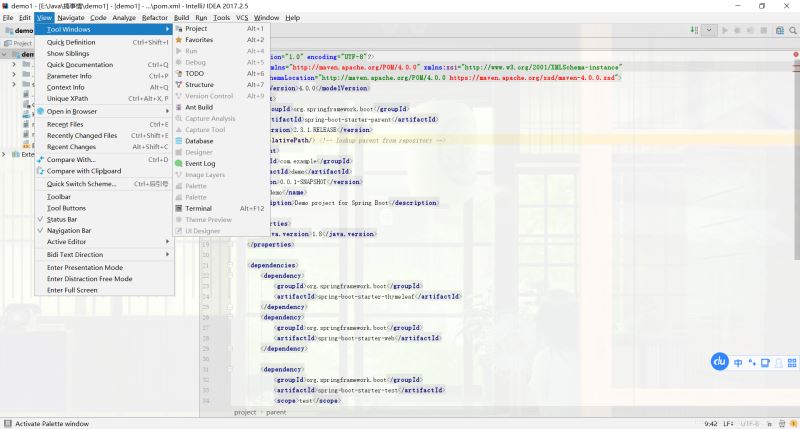The height and width of the screenshot is (429, 800).
Task: Choose Quick Switch Scheme entry
Action: [104, 184]
